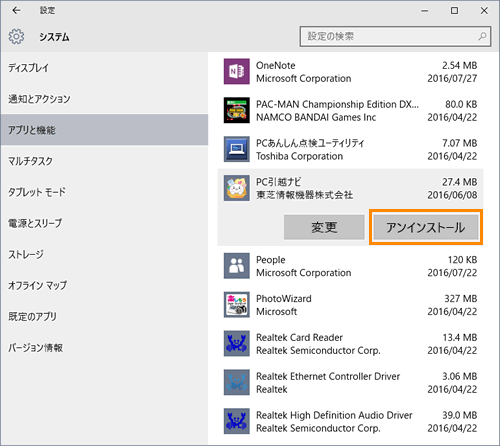This screenshot has height=446, width=500.
Task: Open 電源とスリープ settings
Action: (104, 223)
